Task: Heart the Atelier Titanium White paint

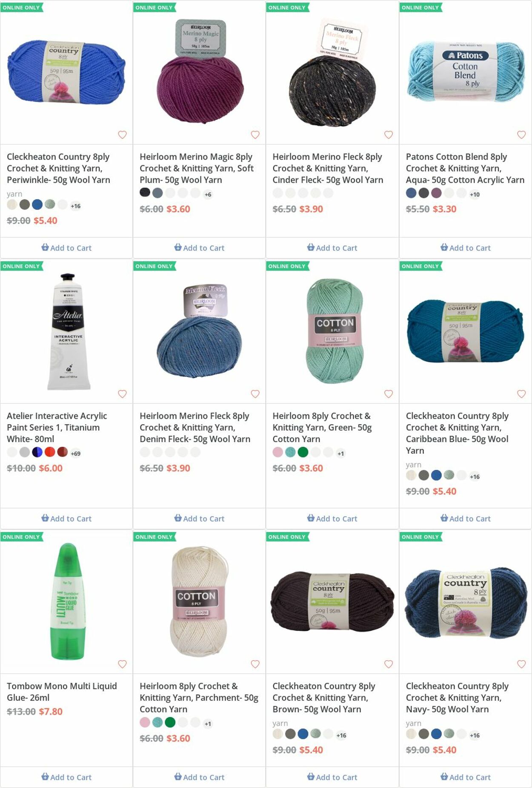Action: click(122, 394)
